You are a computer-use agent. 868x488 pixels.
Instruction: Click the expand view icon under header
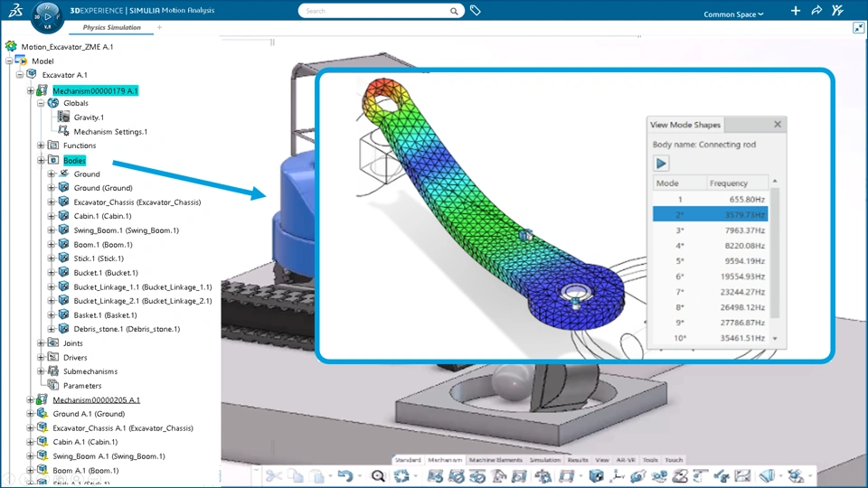[858, 28]
